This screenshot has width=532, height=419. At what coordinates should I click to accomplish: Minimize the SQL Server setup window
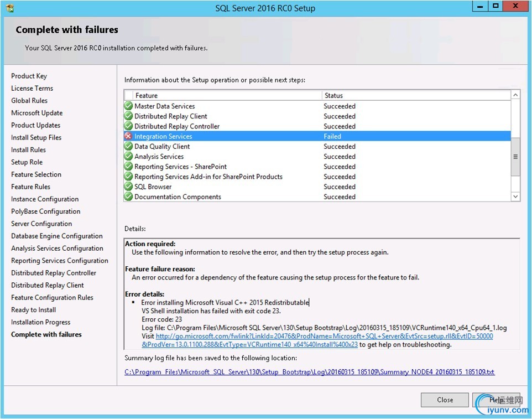click(x=480, y=6)
